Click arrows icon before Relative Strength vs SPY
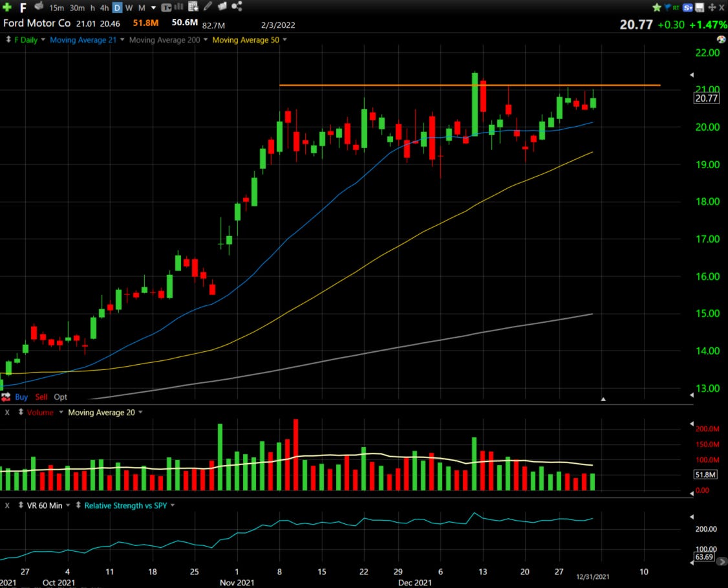728x588 pixels. [x=78, y=505]
